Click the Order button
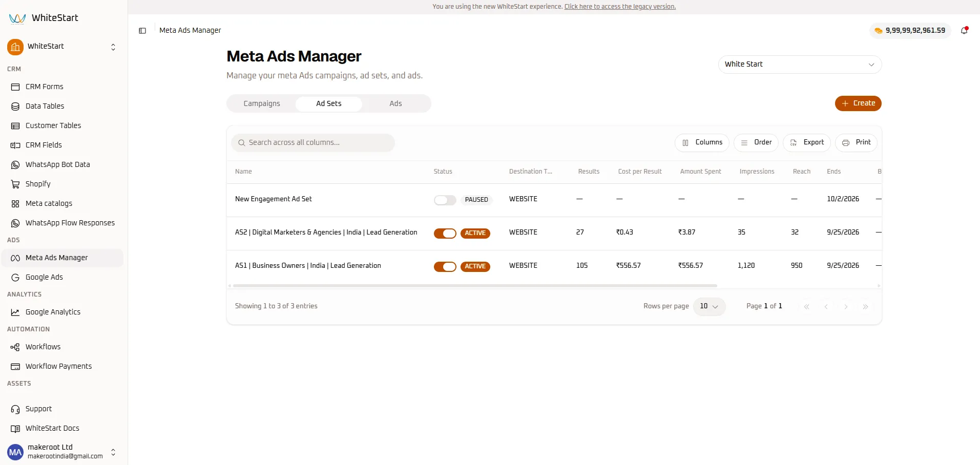 click(756, 143)
